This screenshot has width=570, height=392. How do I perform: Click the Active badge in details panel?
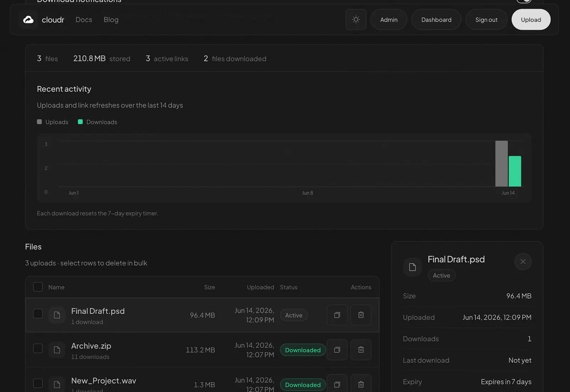tap(441, 275)
